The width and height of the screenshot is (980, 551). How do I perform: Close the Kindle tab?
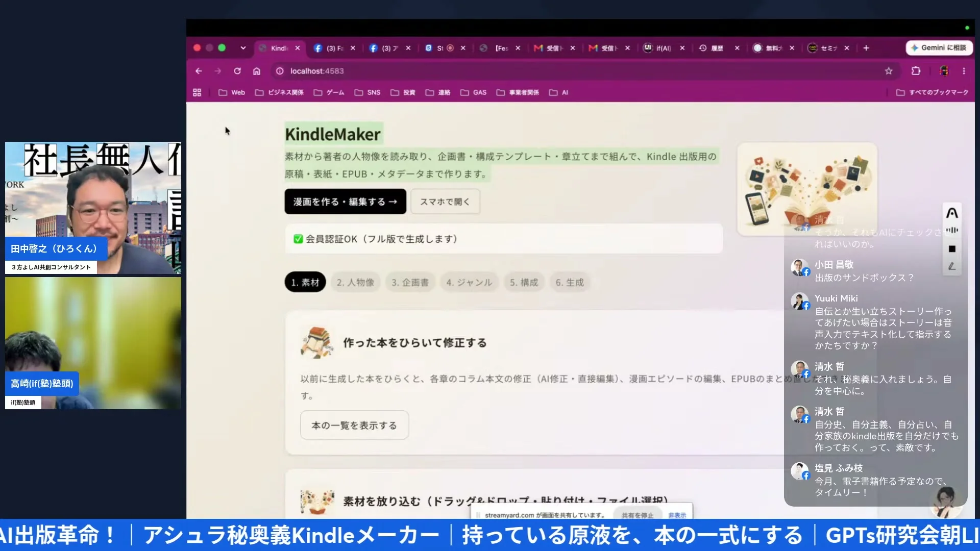[298, 48]
